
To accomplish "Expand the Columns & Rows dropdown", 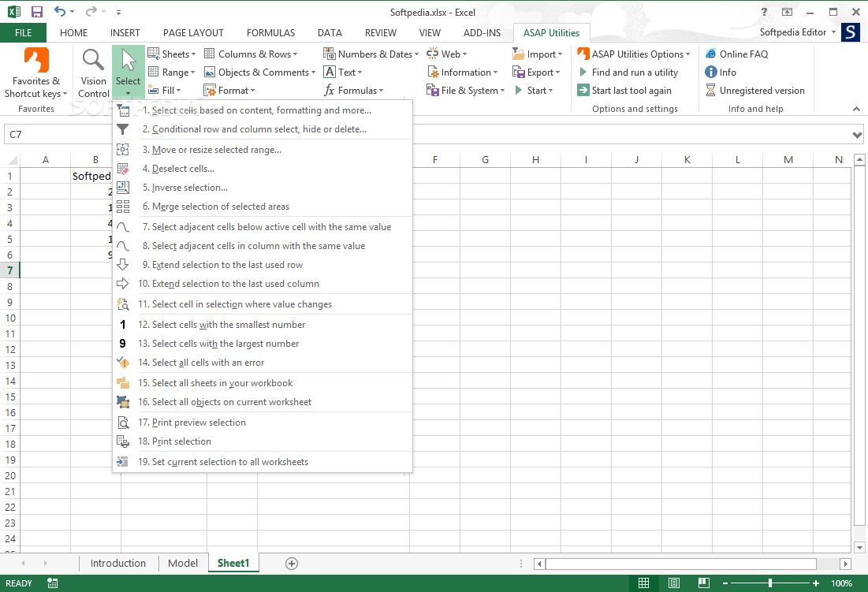I will (x=251, y=54).
